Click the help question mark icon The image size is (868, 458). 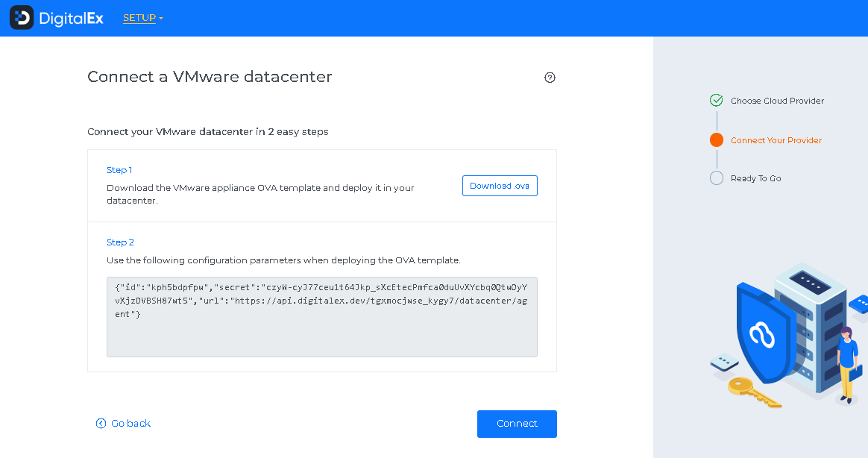click(x=550, y=78)
